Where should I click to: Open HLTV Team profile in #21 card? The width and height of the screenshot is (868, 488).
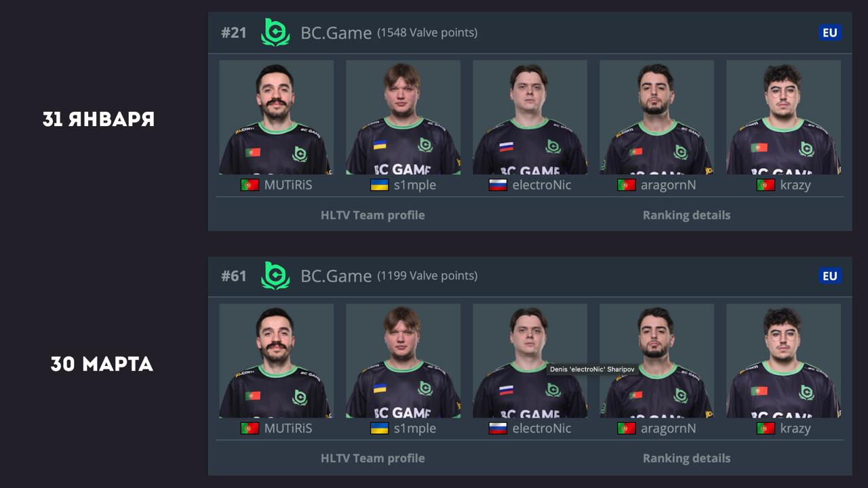(x=372, y=215)
